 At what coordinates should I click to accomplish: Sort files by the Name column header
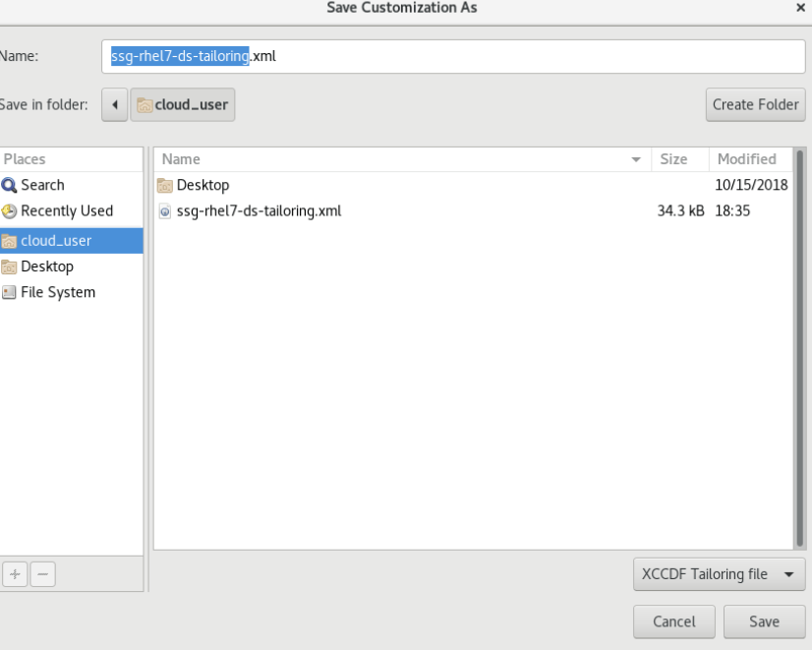[x=393, y=159]
